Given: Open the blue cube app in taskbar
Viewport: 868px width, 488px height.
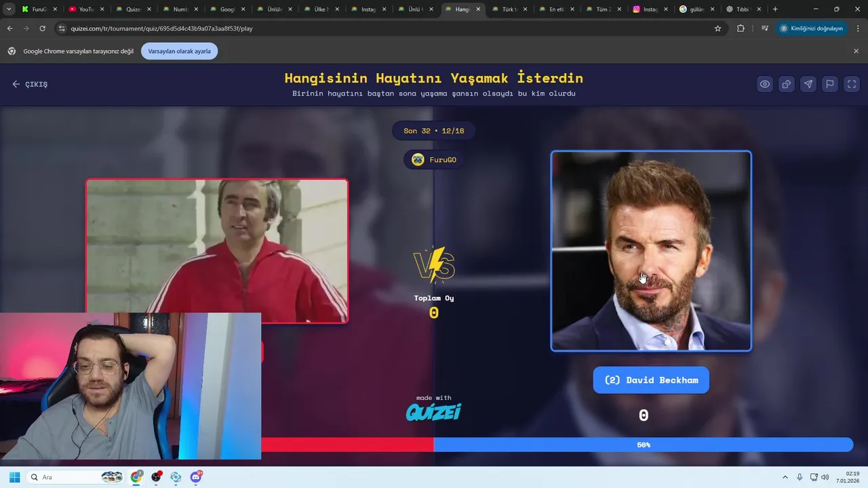Looking at the screenshot, I should [x=176, y=477].
